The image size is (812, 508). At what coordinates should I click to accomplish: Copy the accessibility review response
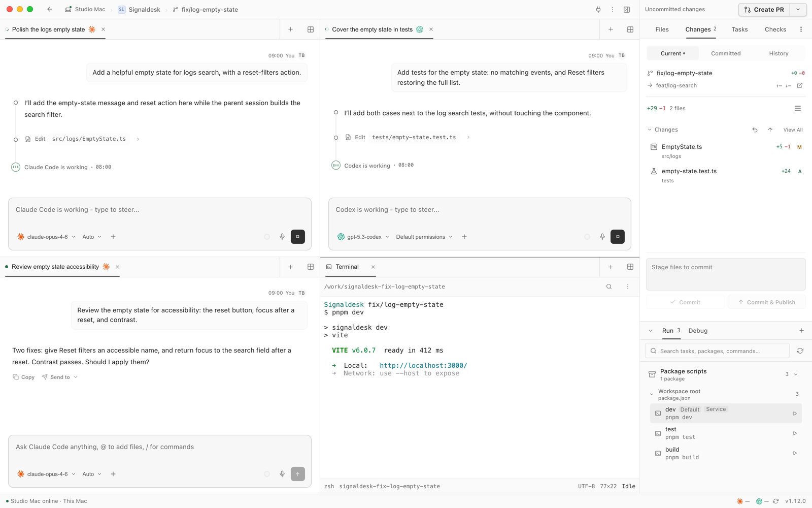coord(23,377)
